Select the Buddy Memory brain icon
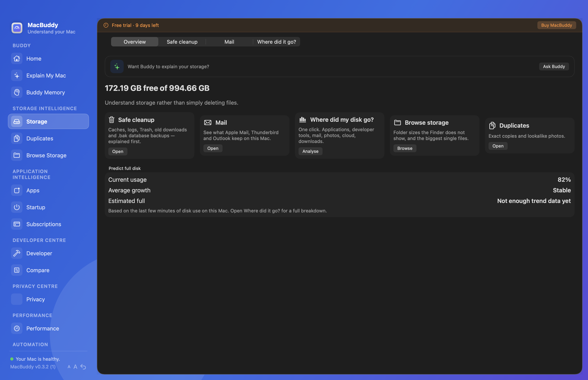This screenshot has width=588, height=380. click(17, 92)
